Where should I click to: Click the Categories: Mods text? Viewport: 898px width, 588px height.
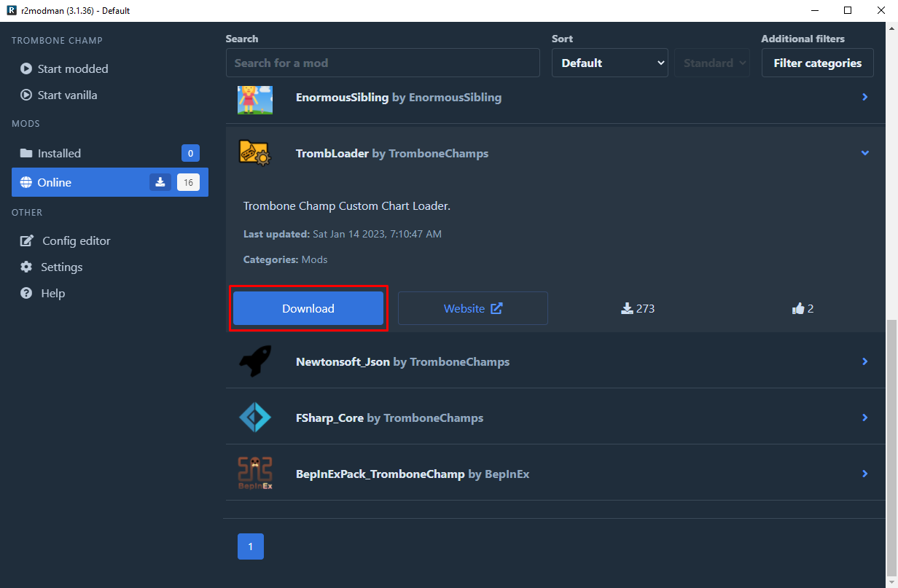pyautogui.click(x=285, y=259)
